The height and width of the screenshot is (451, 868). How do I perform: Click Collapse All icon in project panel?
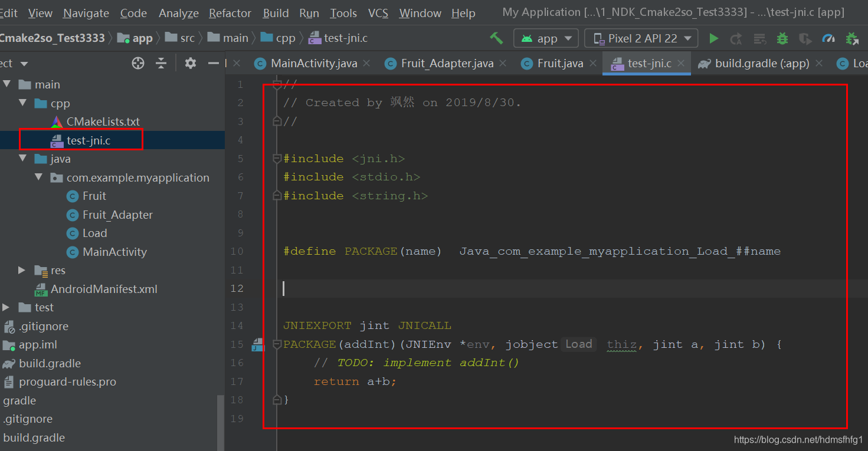tap(161, 63)
